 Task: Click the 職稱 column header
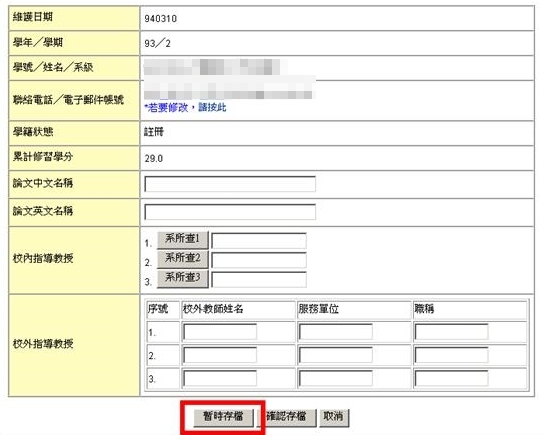(424, 309)
